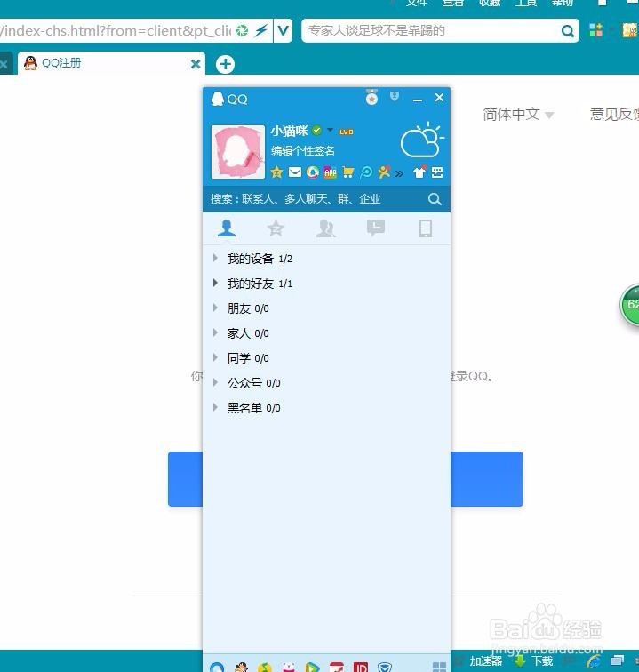This screenshot has height=672, width=639.
Task: Click the browser address bar URL field
Action: (116, 30)
